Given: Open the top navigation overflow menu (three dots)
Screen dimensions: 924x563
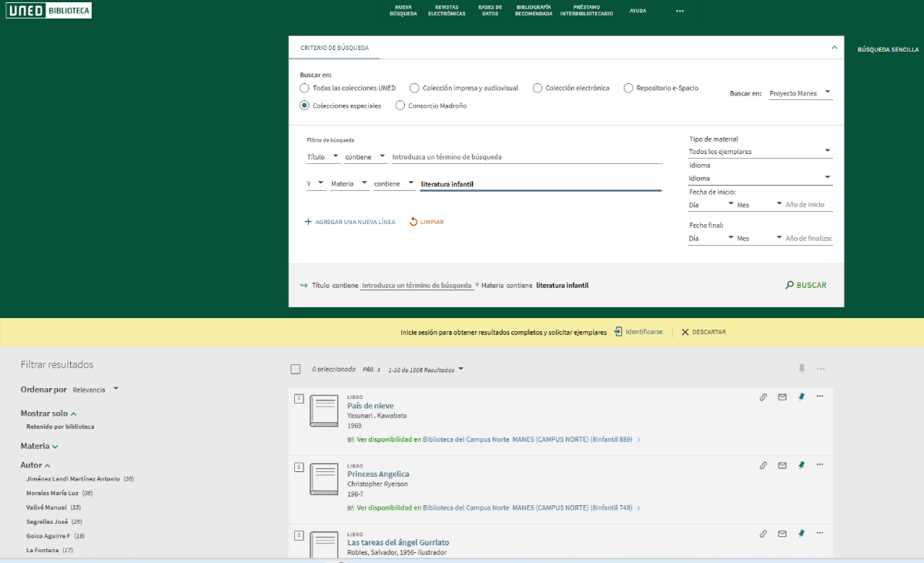Looking at the screenshot, I should point(679,11).
